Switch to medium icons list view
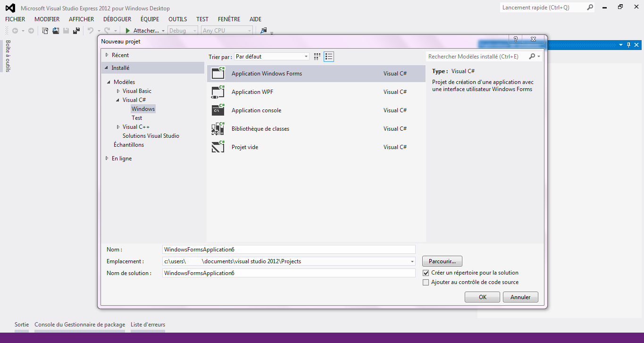Image resolution: width=644 pixels, height=343 pixels. click(x=329, y=57)
